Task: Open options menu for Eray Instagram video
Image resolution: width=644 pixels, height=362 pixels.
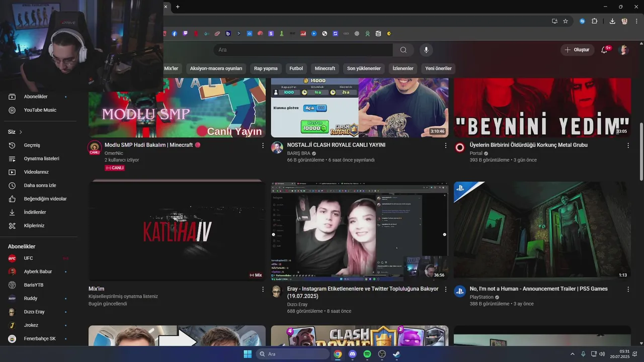Action: [445, 289]
